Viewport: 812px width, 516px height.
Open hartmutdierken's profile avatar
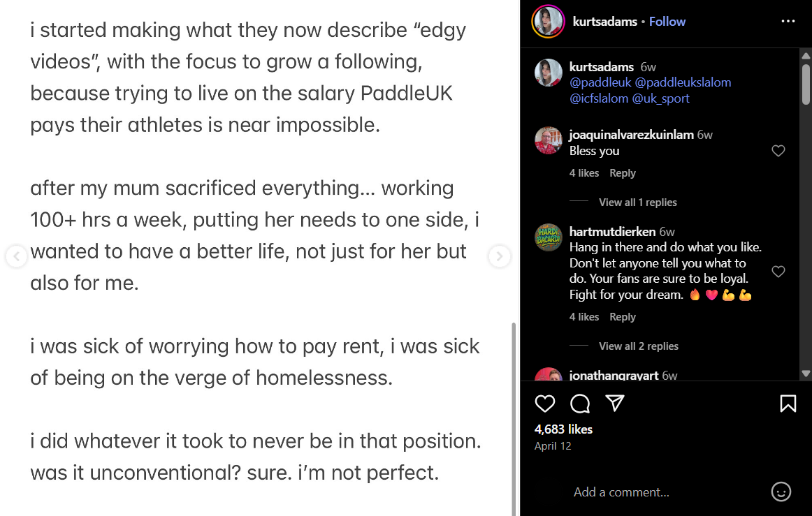tap(549, 238)
